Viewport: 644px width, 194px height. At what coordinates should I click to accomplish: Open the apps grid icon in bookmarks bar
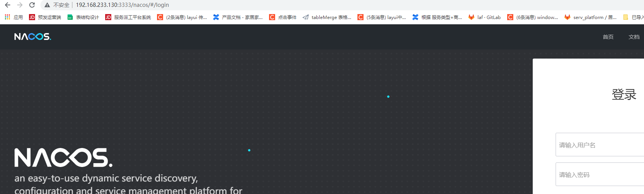pos(7,17)
